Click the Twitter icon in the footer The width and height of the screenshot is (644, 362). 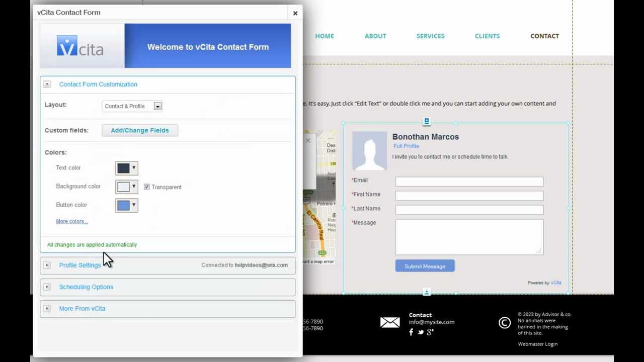click(x=421, y=332)
